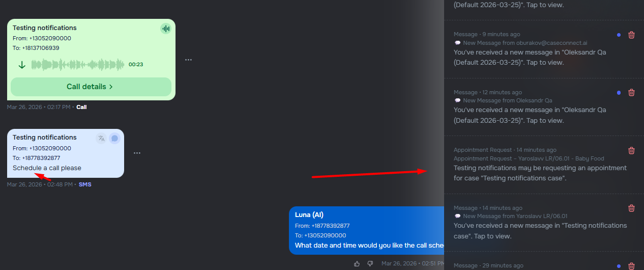
Task: Open the three-dot menu beside the SMS message
Action: (x=137, y=153)
